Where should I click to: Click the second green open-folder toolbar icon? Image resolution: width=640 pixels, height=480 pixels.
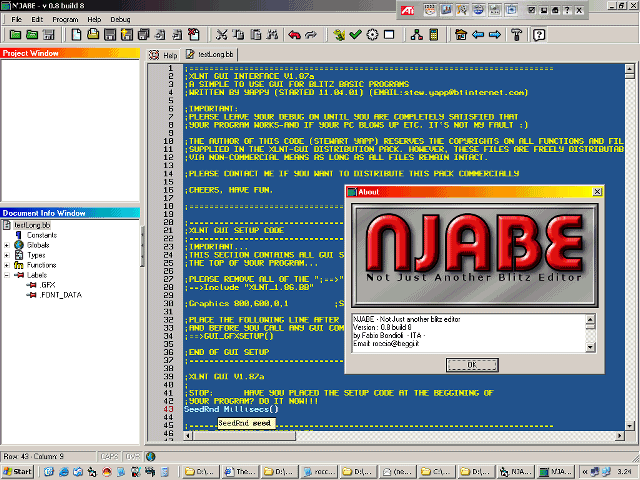point(32,35)
